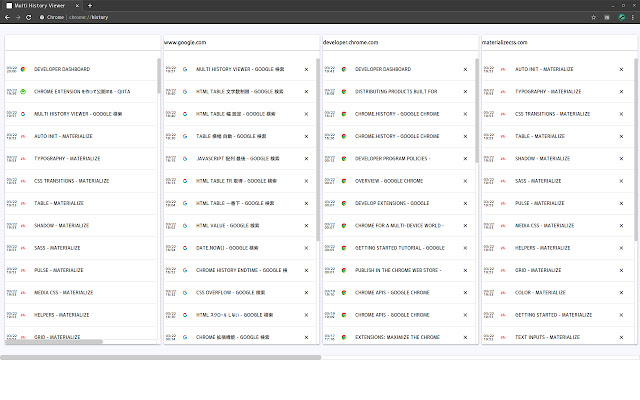Go back with the browser back arrow
Screen dimensions: 640x400
tap(7, 17)
